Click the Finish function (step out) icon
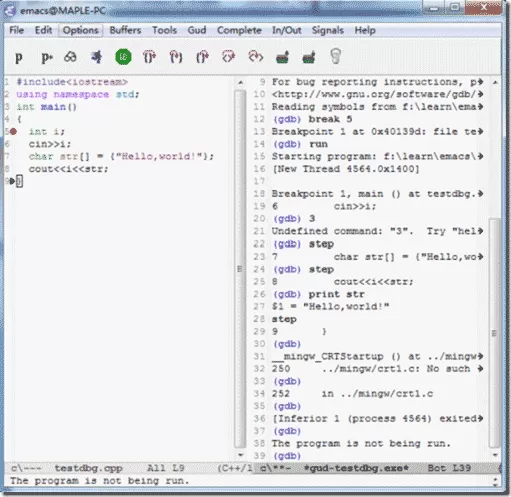 click(202, 57)
